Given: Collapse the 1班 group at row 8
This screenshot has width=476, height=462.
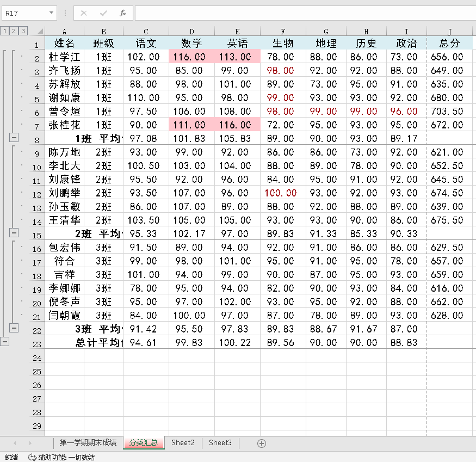Looking at the screenshot, I should tap(14, 138).
